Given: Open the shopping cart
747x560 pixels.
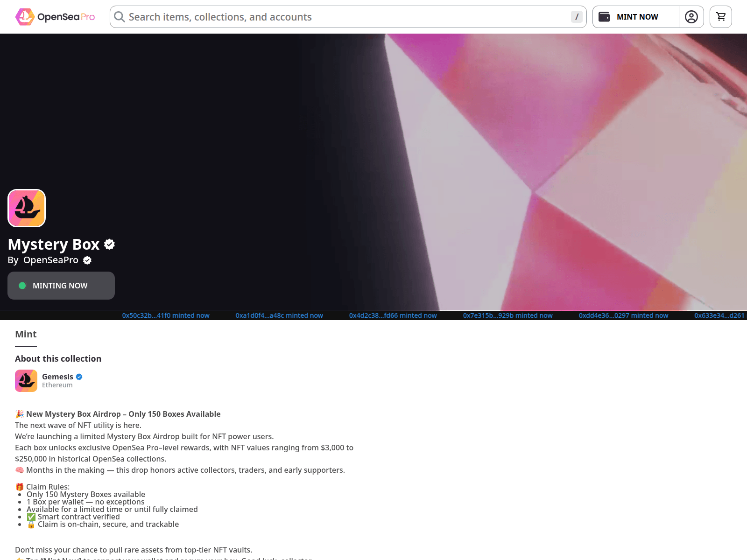Looking at the screenshot, I should (721, 17).
